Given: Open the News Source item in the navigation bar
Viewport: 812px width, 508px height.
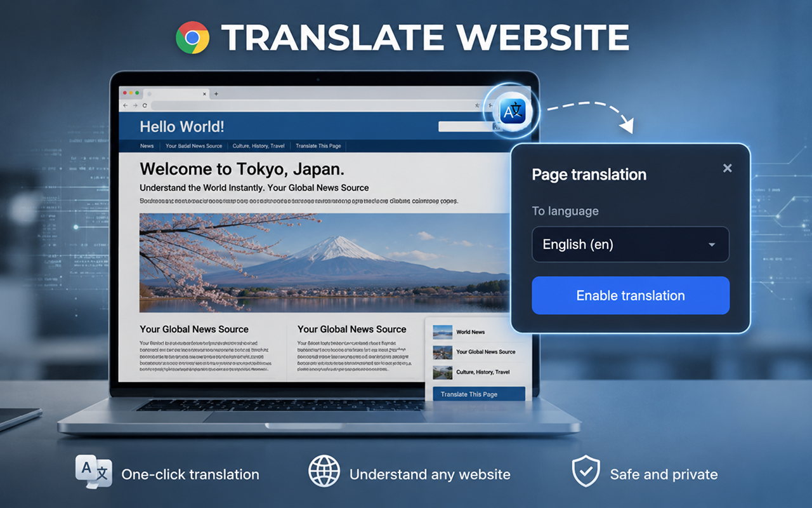Looking at the screenshot, I should pyautogui.click(x=193, y=146).
